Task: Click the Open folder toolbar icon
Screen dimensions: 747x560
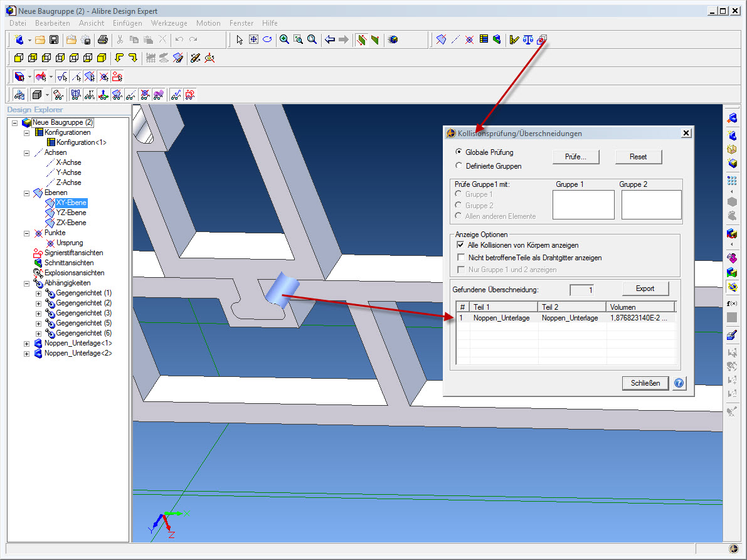Action: pyautogui.click(x=40, y=40)
